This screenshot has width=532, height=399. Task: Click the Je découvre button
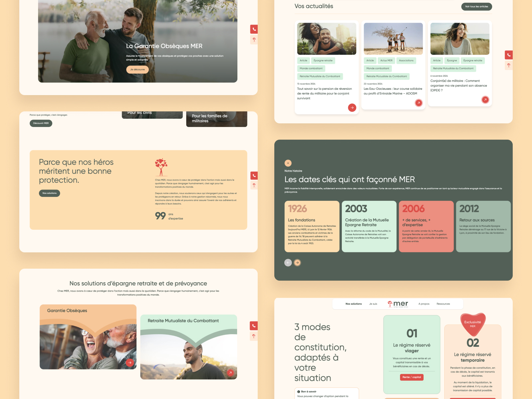point(137,69)
